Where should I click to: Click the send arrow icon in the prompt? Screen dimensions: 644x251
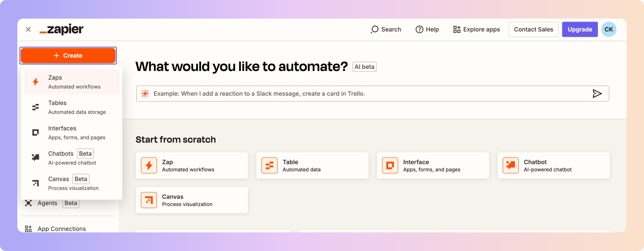(597, 94)
